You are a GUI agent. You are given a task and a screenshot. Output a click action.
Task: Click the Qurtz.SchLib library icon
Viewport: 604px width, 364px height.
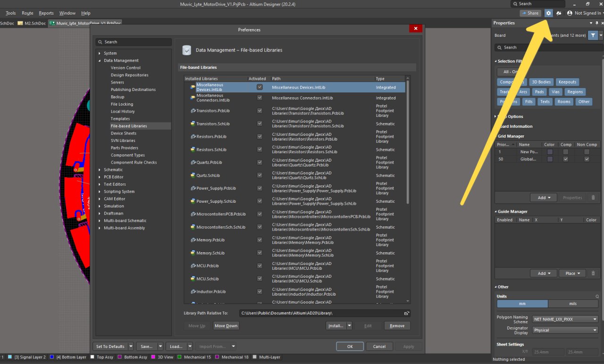[193, 175]
